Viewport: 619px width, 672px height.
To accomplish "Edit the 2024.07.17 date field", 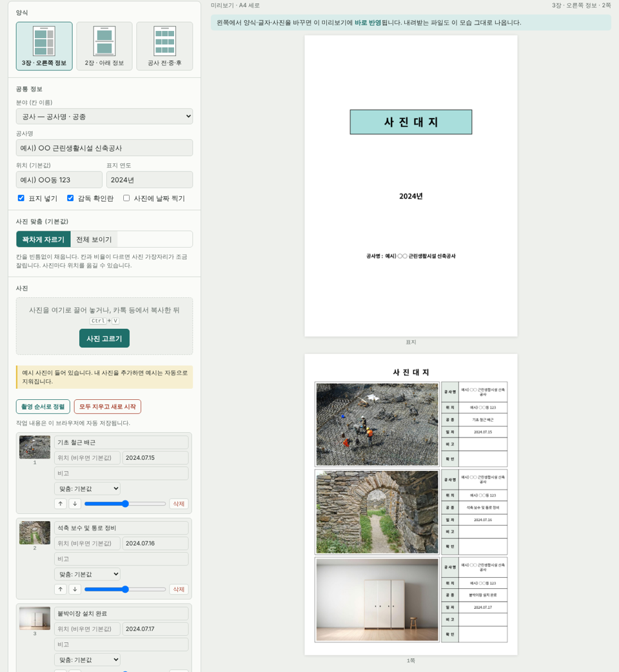I will click(155, 629).
